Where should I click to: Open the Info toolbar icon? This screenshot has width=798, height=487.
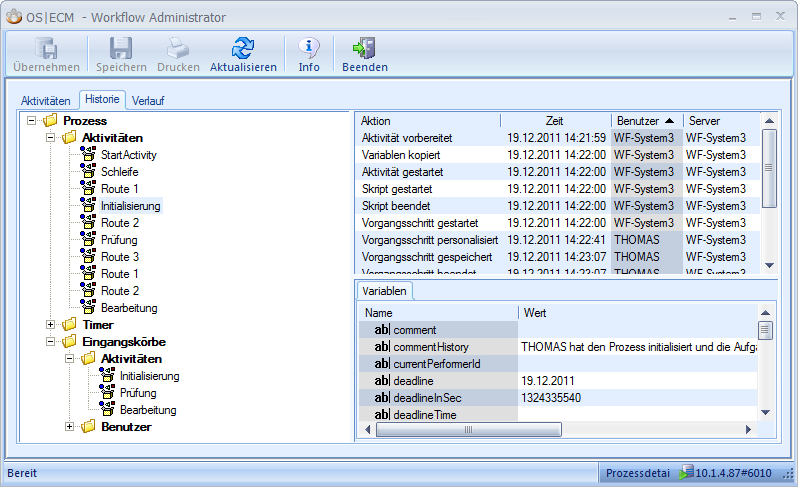(309, 47)
